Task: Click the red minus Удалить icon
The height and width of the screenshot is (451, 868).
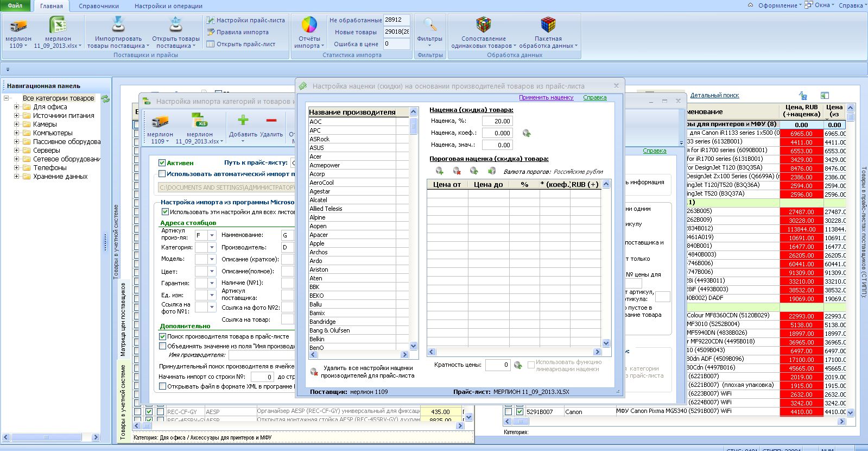Action: click(x=271, y=121)
